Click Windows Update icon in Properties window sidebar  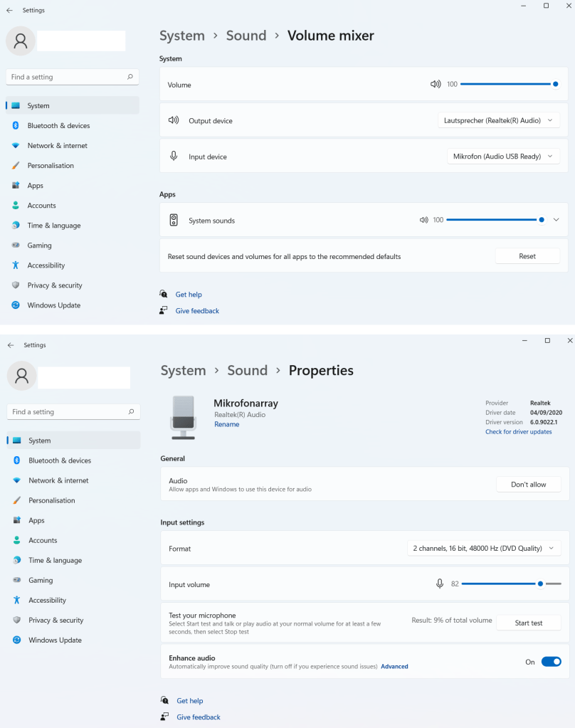point(16,640)
